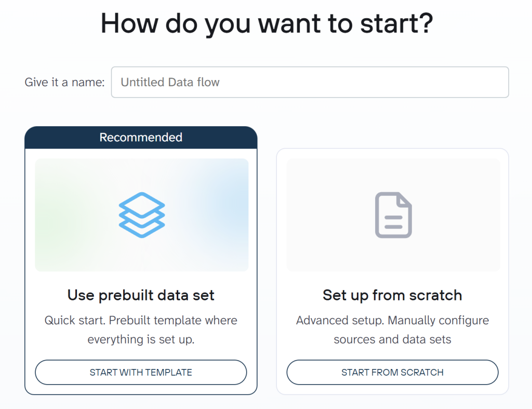Click the 'How do you want to start?' heading
Viewport: 532px width, 409px height.
pos(266,23)
